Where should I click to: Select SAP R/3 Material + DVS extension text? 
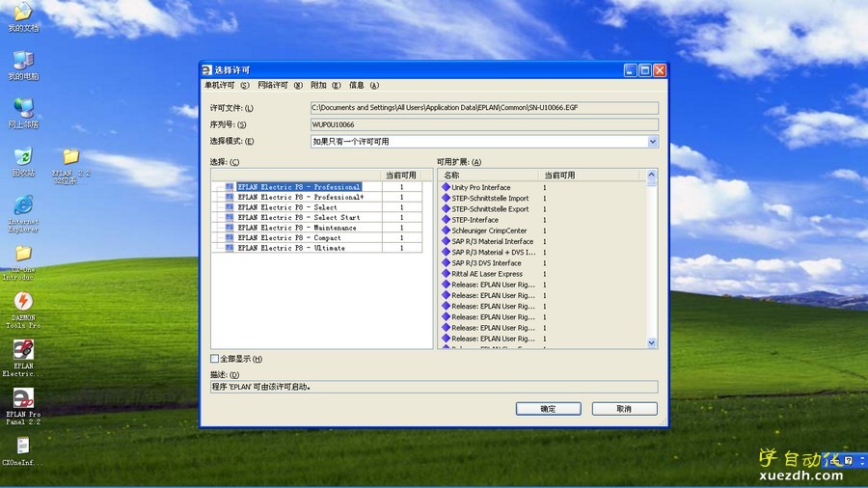point(494,253)
